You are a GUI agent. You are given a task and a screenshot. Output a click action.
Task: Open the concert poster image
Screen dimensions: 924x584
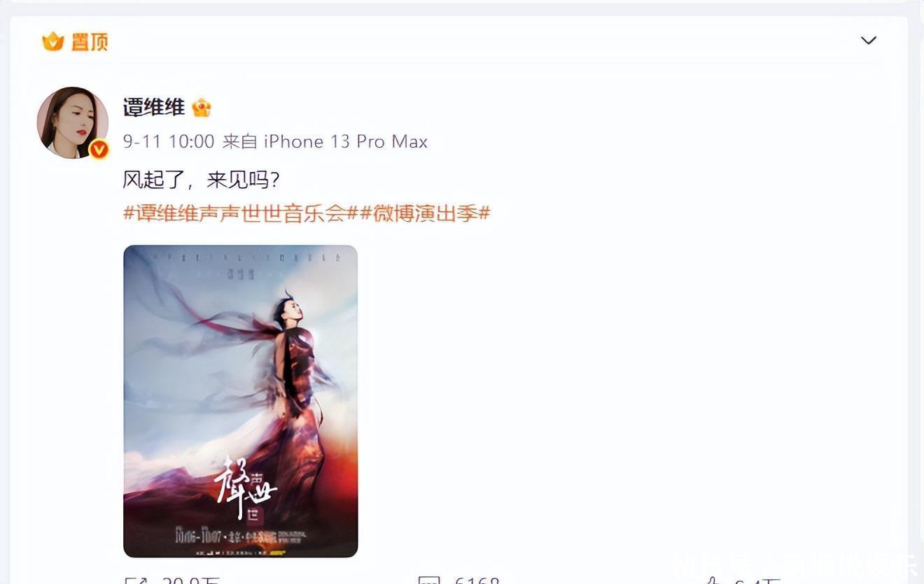point(241,401)
